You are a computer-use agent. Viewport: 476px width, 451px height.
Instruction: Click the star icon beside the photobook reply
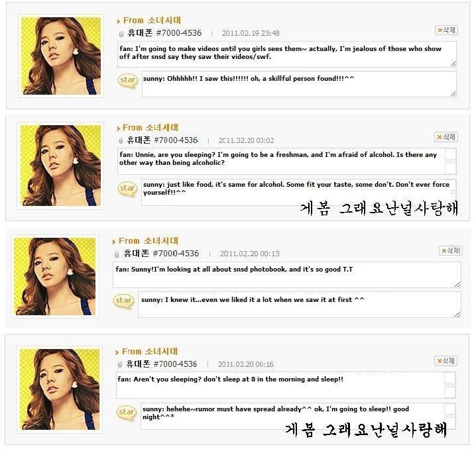click(x=123, y=301)
